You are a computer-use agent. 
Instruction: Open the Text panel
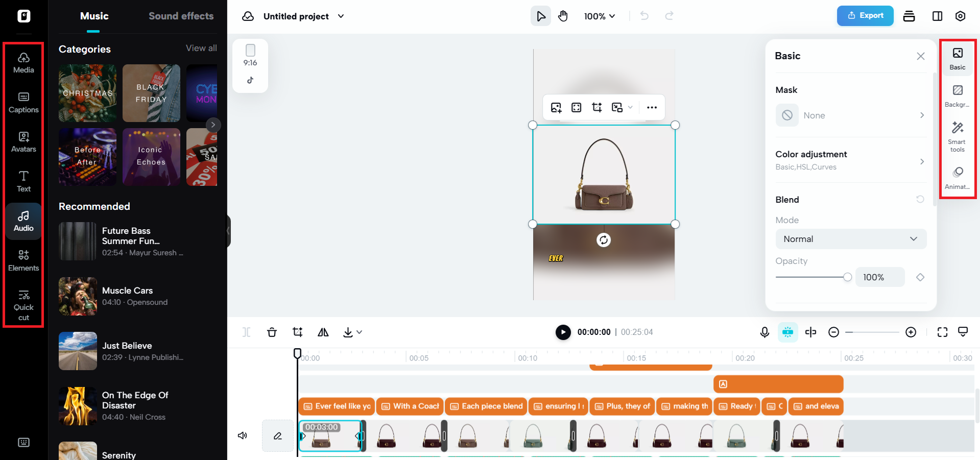(23, 182)
